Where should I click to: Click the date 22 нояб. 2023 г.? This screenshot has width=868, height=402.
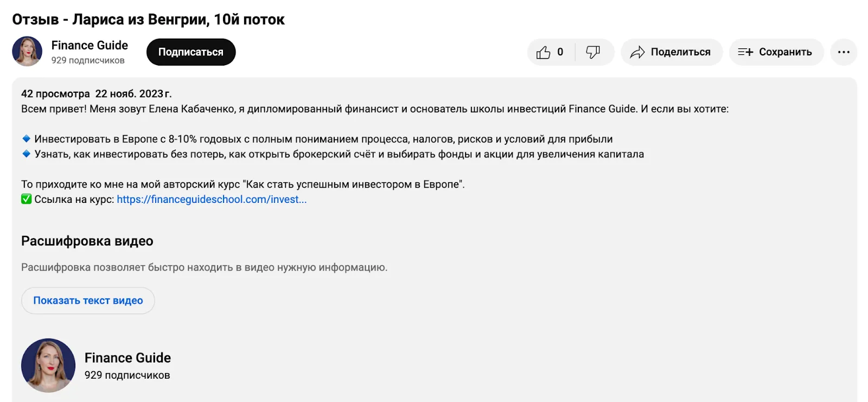click(133, 94)
